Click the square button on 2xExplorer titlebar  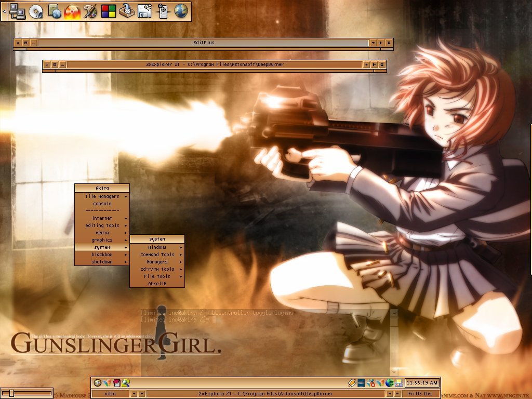pyautogui.click(x=55, y=64)
